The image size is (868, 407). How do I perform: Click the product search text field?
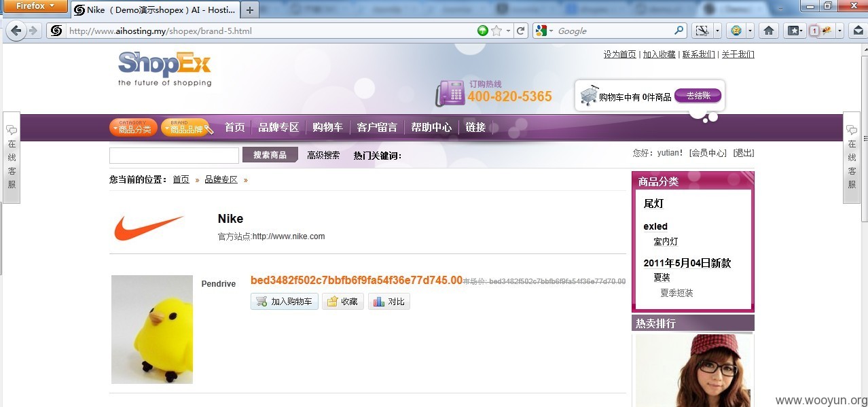point(174,156)
